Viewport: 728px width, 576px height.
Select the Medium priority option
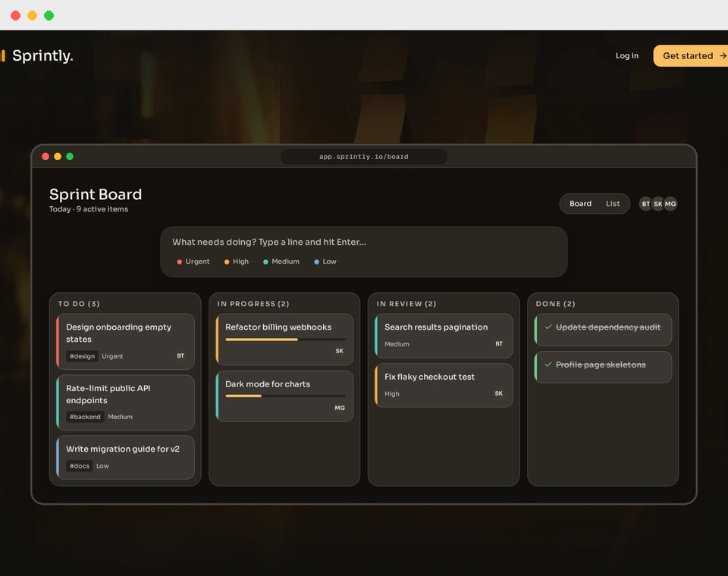tap(281, 261)
